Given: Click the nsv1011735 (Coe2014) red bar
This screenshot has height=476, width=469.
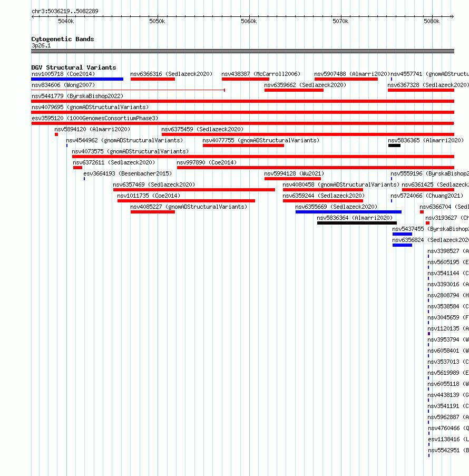Looking at the screenshot, I should click(186, 201).
